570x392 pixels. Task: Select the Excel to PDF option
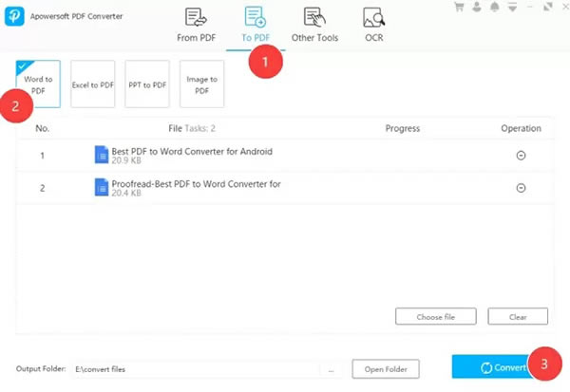[x=92, y=84]
